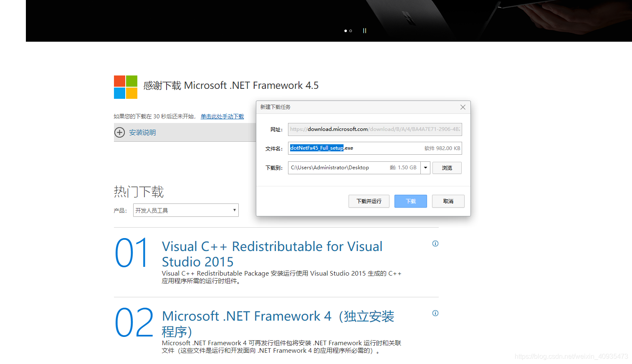Expand 安装说明 with the plus circle icon
Image resolution: width=632 pixels, height=364 pixels.
[119, 132]
